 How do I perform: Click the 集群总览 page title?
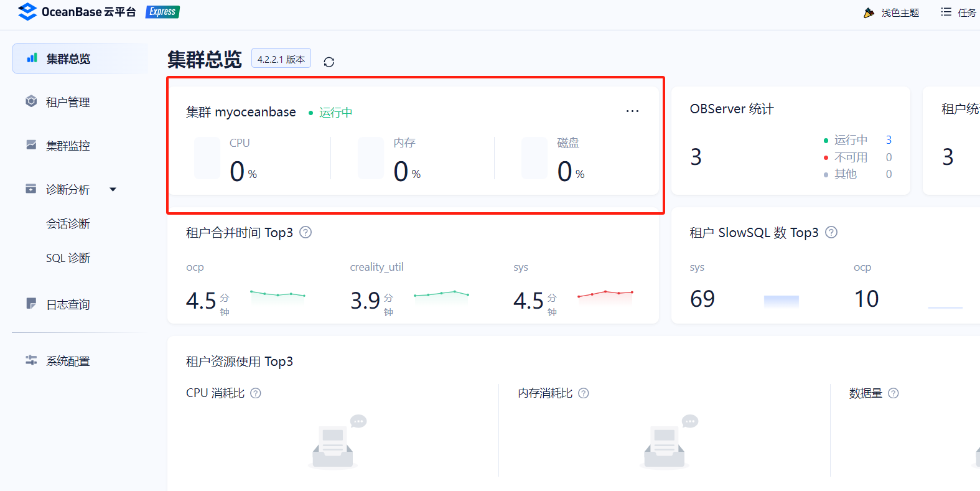pyautogui.click(x=205, y=60)
